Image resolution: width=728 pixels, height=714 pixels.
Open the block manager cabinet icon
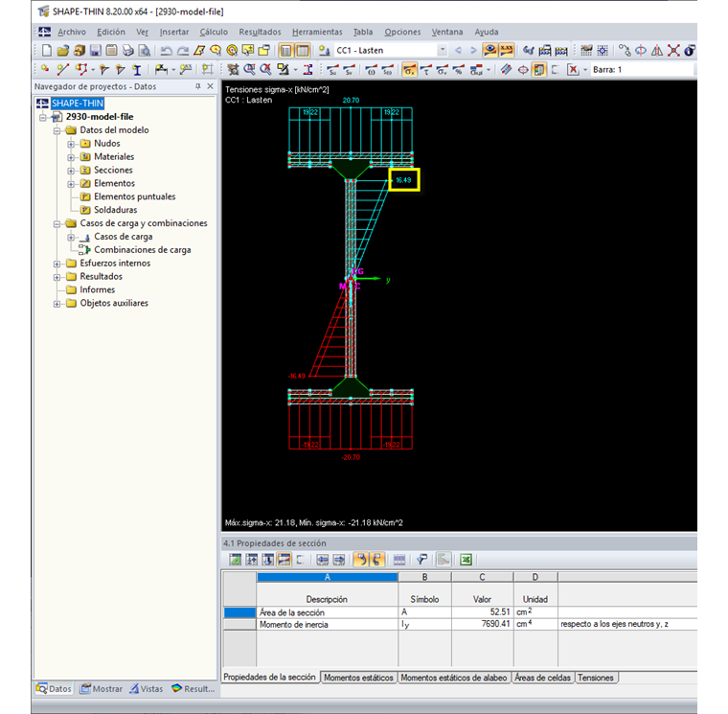click(79, 50)
